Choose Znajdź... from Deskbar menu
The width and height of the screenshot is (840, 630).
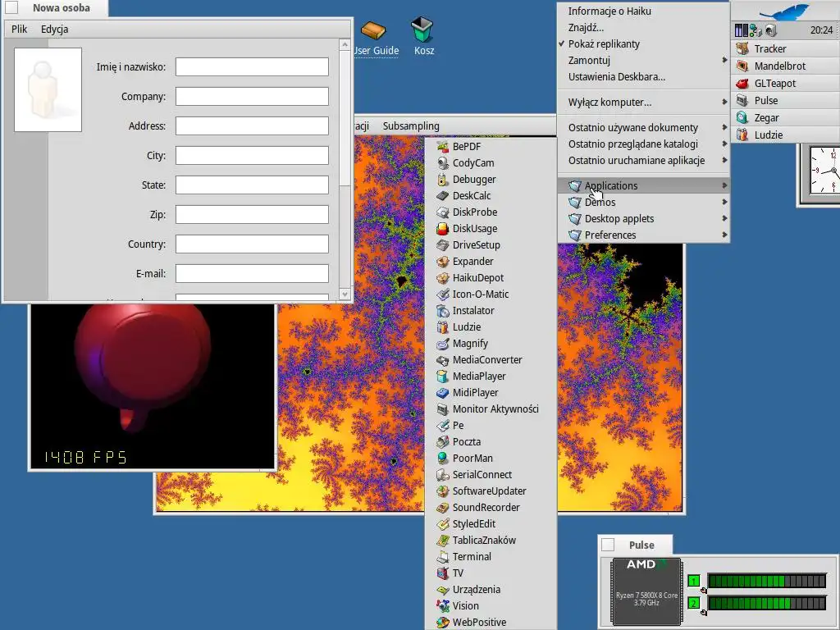pyautogui.click(x=643, y=27)
